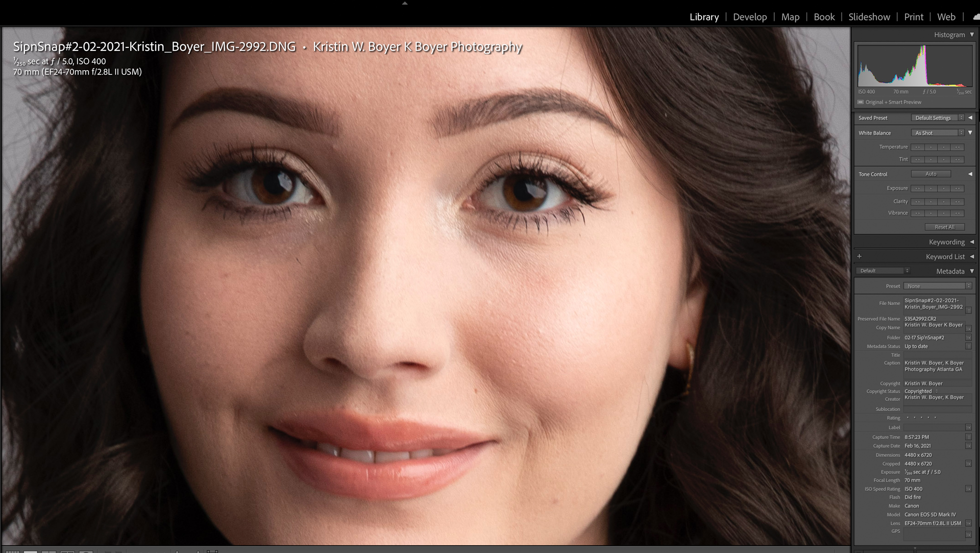Click the Original + Smart Preview icon

coord(860,102)
